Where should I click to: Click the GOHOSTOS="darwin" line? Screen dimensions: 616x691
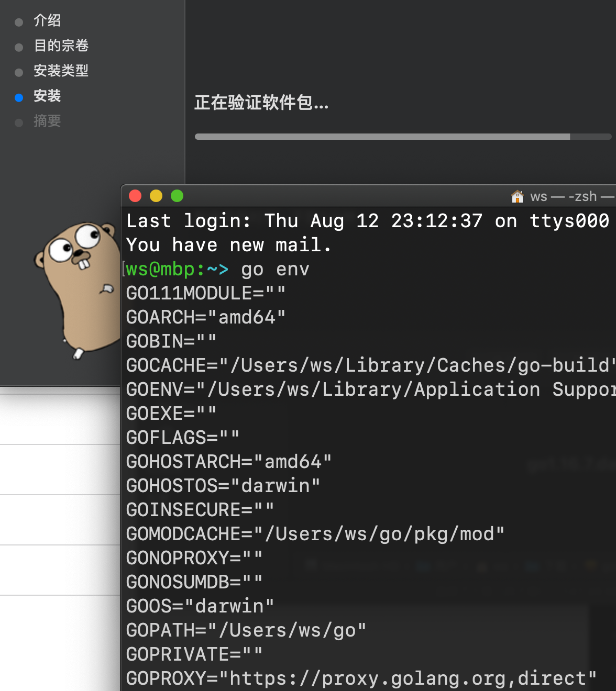pyautogui.click(x=223, y=486)
